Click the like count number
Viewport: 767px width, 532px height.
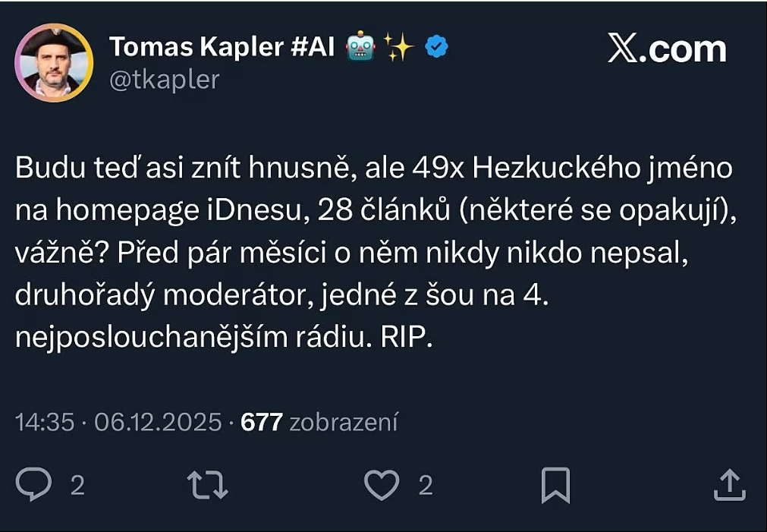tap(426, 486)
